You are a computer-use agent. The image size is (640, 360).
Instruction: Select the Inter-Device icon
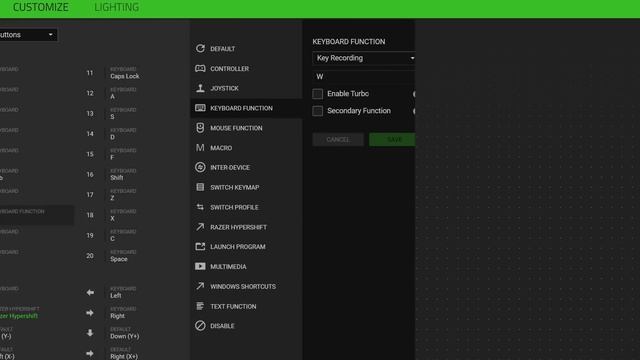200,167
